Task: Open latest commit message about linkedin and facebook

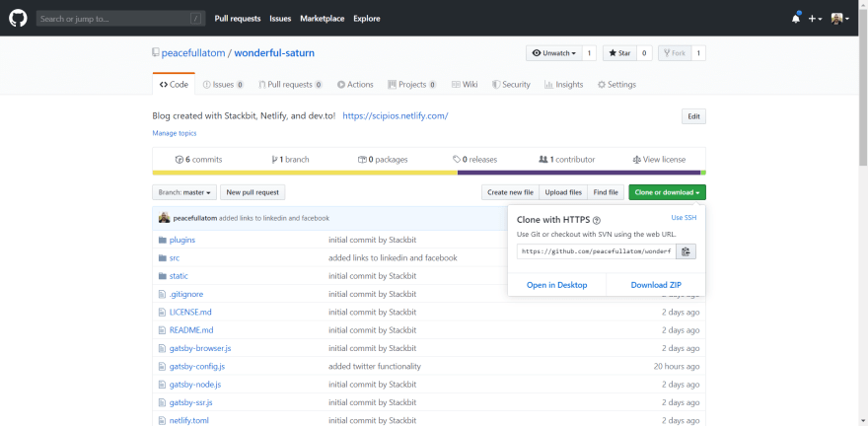Action: click(274, 219)
